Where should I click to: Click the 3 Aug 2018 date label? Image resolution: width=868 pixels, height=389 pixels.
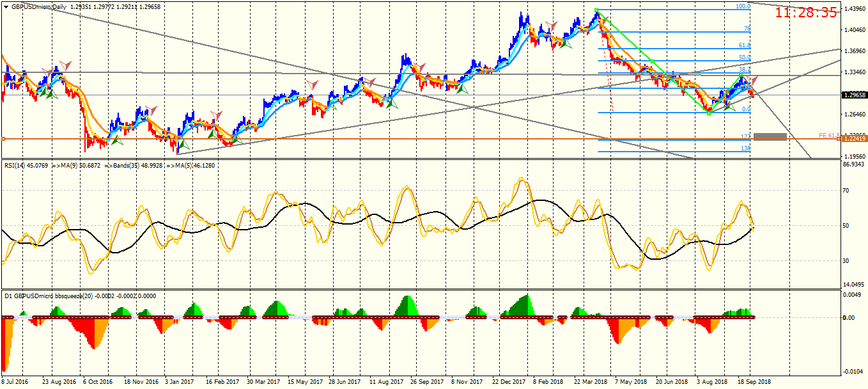711,381
